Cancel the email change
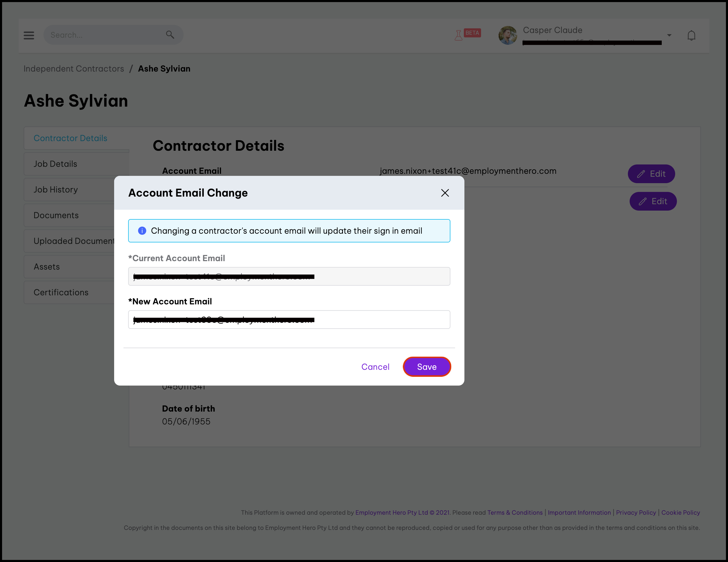This screenshot has width=728, height=562. click(x=375, y=367)
